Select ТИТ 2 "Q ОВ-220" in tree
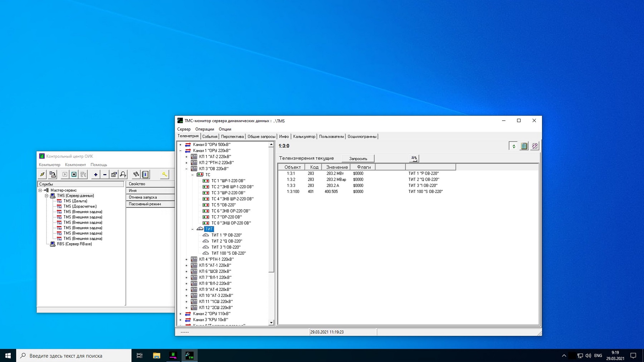Image resolution: width=644 pixels, height=362 pixels. (x=226, y=241)
